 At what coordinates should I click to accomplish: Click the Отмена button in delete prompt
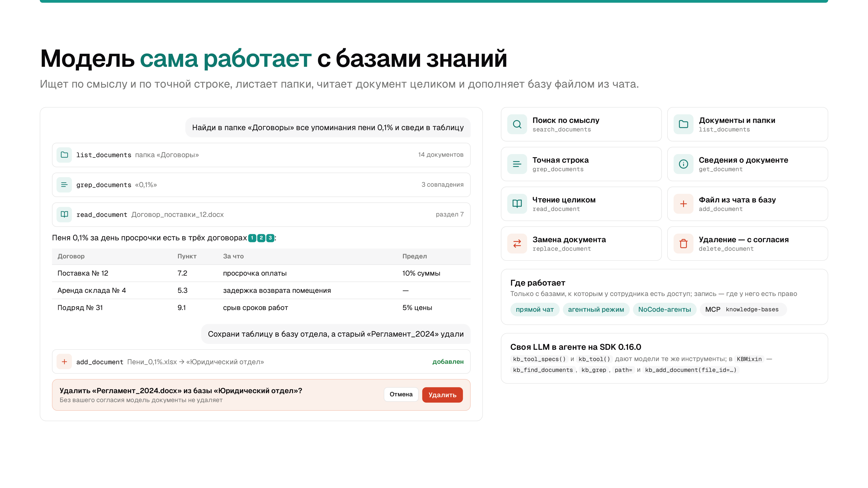coord(401,394)
